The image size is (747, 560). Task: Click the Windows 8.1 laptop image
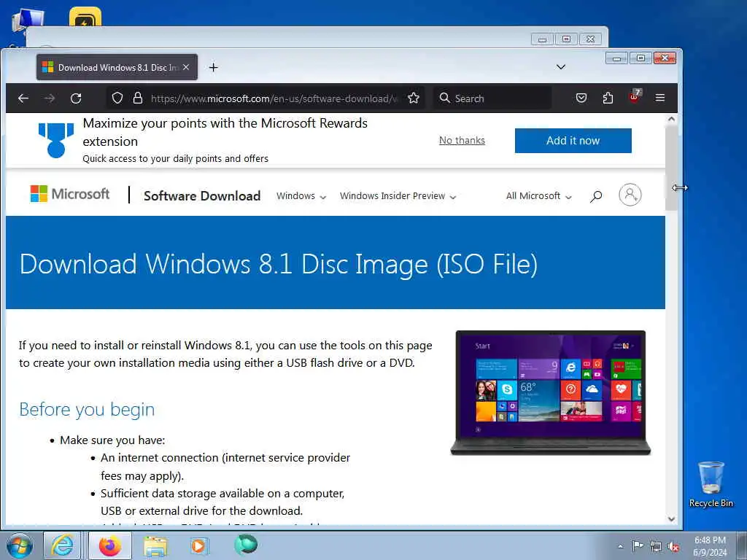pyautogui.click(x=551, y=393)
